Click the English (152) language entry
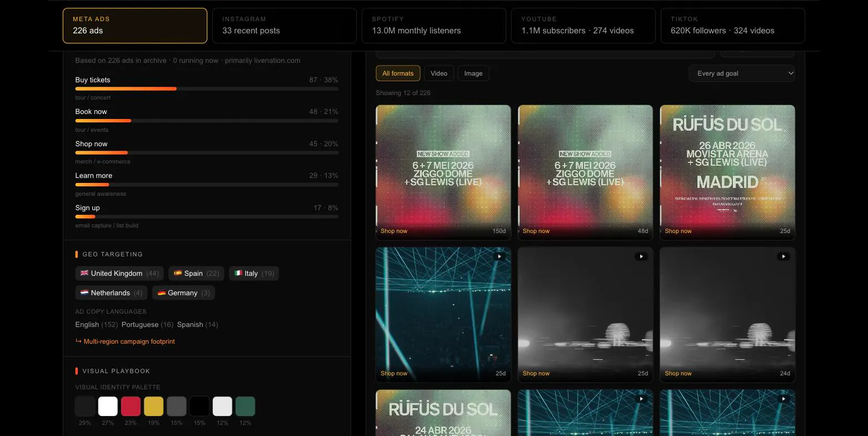This screenshot has height=436, width=868. (x=97, y=325)
